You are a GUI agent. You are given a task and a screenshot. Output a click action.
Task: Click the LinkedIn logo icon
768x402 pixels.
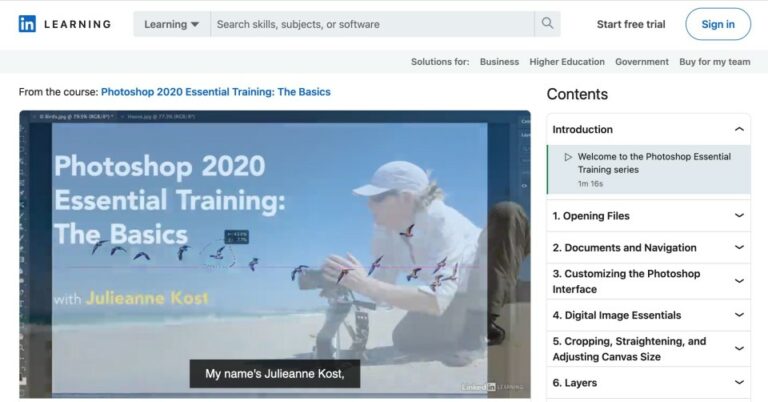click(27, 24)
